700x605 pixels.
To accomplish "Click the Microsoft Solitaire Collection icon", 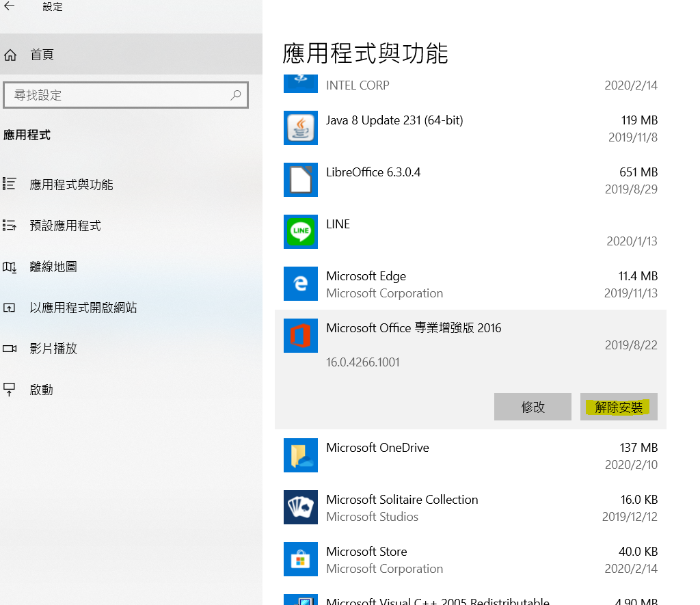I will pos(301,507).
